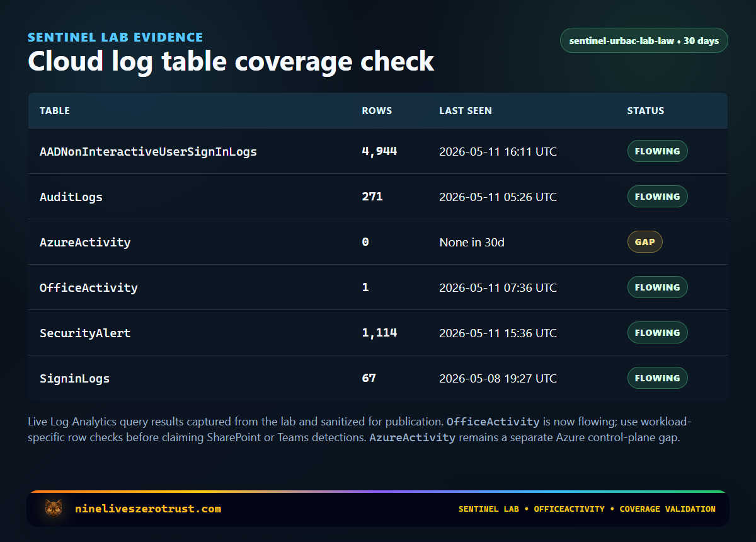The height and width of the screenshot is (542, 756).
Task: Click the 1 row count for OfficeActivity
Action: 365,287
